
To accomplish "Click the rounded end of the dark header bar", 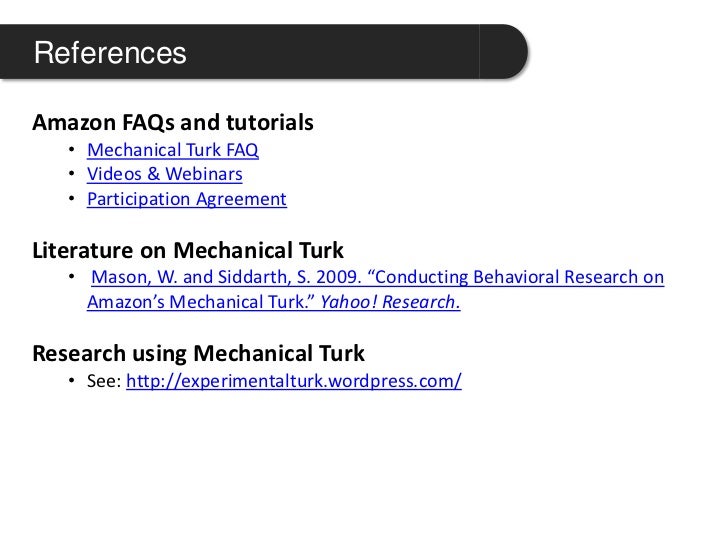I will (x=504, y=52).
